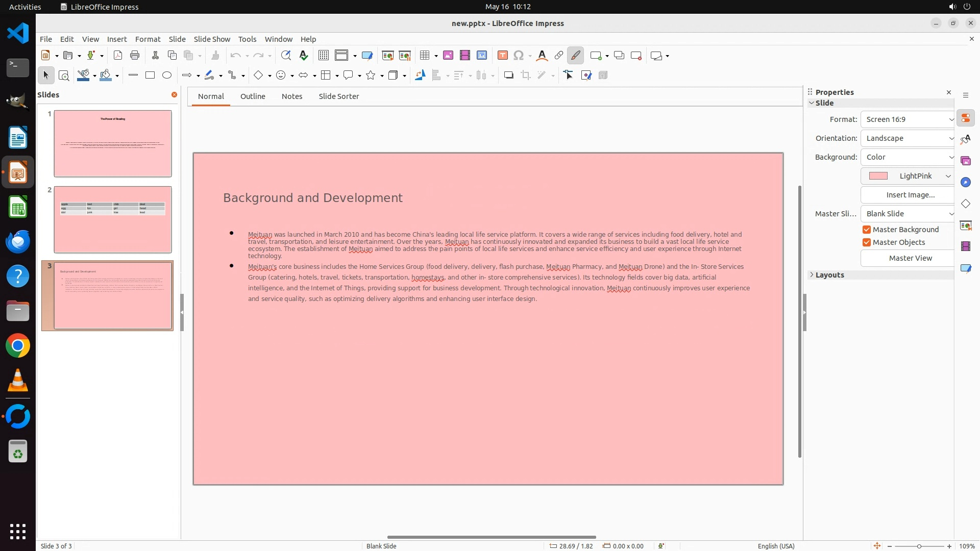The width and height of the screenshot is (980, 551).
Task: Click the Crop Image tool icon
Action: tap(525, 76)
